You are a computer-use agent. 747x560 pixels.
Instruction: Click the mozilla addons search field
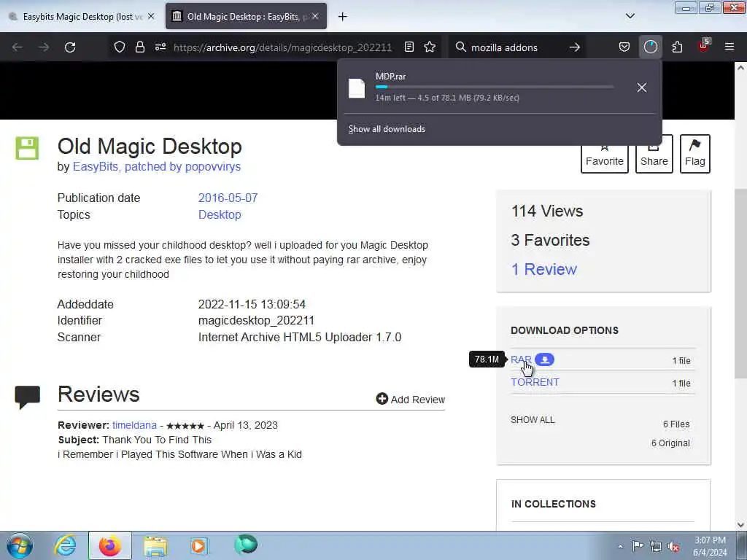(517, 47)
